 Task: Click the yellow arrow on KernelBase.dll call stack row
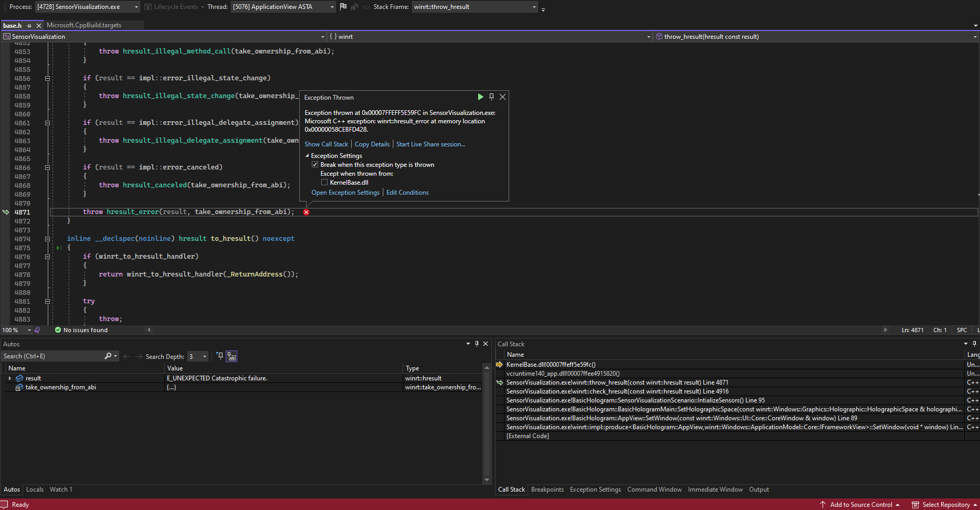click(499, 365)
